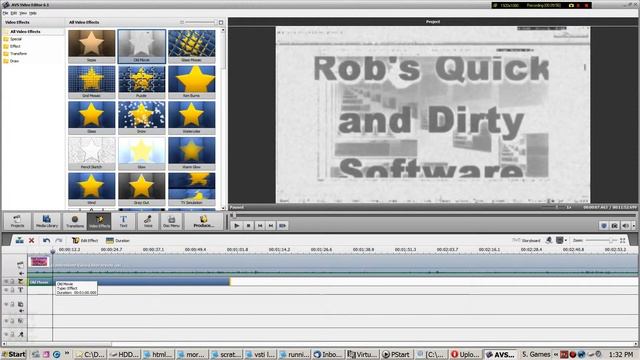Toggle visibility eye on text track

[x=6, y=290]
